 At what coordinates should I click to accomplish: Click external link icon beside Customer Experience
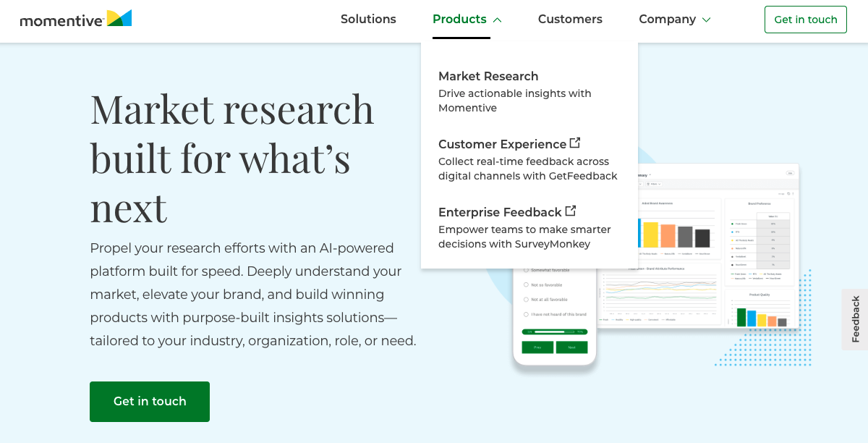(575, 143)
